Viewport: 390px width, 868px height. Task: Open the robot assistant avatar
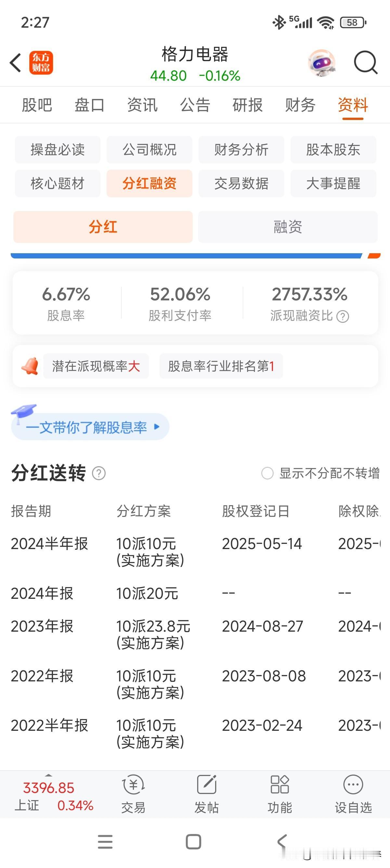click(322, 63)
